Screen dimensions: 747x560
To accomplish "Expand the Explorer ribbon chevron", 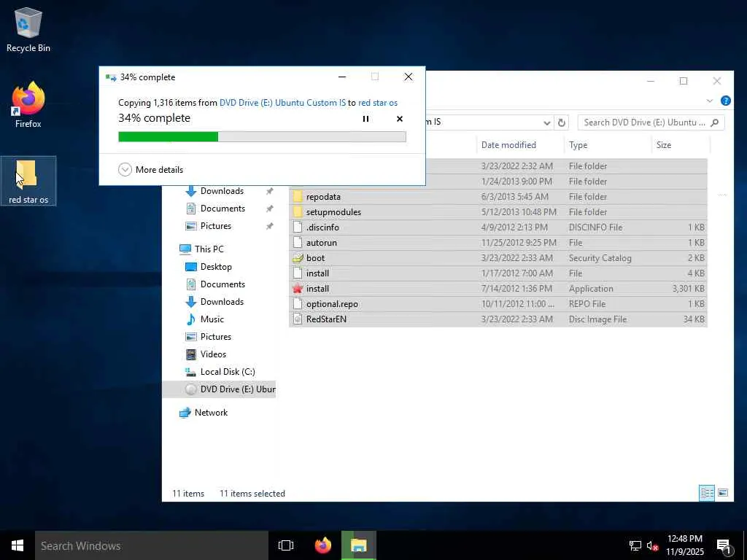I will 709,101.
